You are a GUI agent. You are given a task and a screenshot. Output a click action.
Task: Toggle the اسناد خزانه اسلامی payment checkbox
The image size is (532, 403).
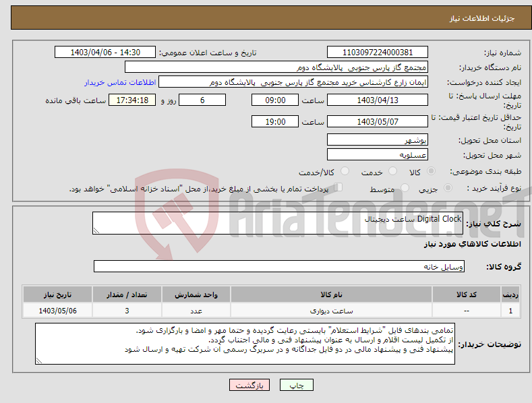(338, 187)
